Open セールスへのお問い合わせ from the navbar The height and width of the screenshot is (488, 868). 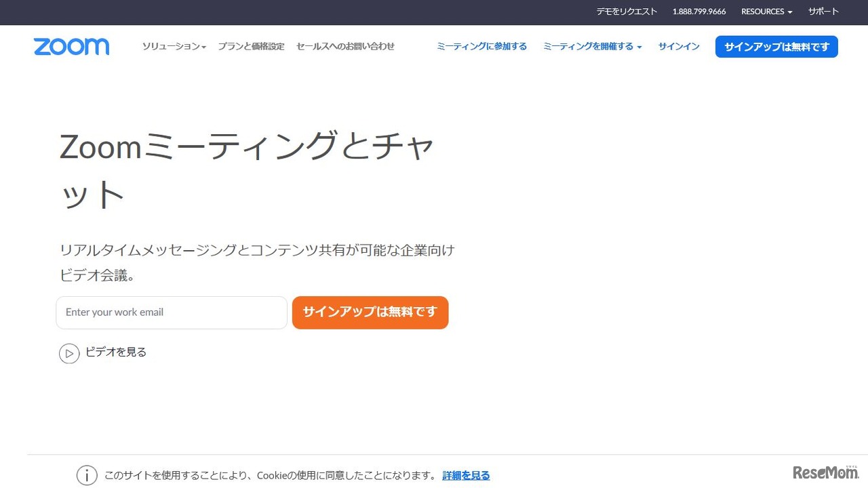[x=344, y=46]
